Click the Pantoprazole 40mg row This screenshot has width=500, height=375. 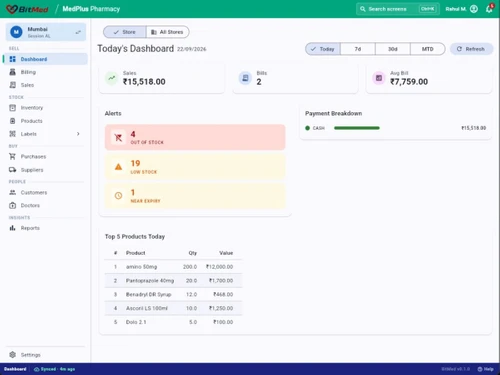click(x=173, y=281)
